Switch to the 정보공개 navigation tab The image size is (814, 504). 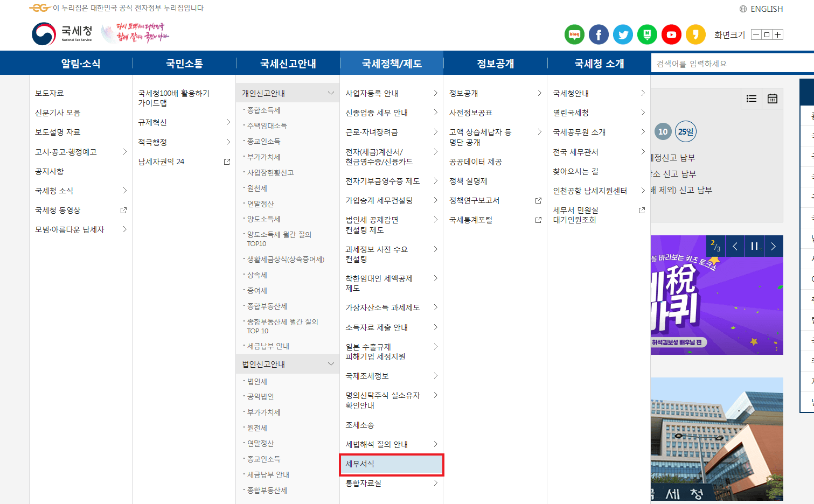[494, 63]
